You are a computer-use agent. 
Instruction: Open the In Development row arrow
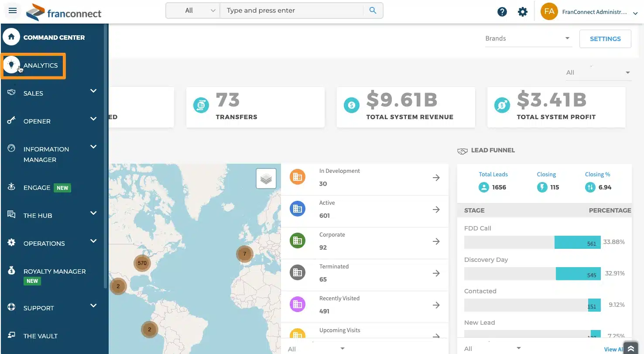pos(436,178)
